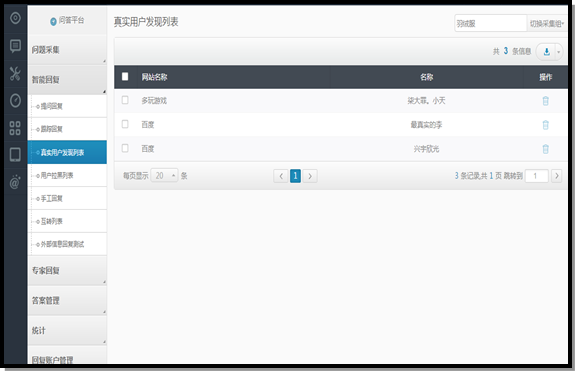
Task: Expand the 回复账户管理 sidebar section
Action: point(67,356)
